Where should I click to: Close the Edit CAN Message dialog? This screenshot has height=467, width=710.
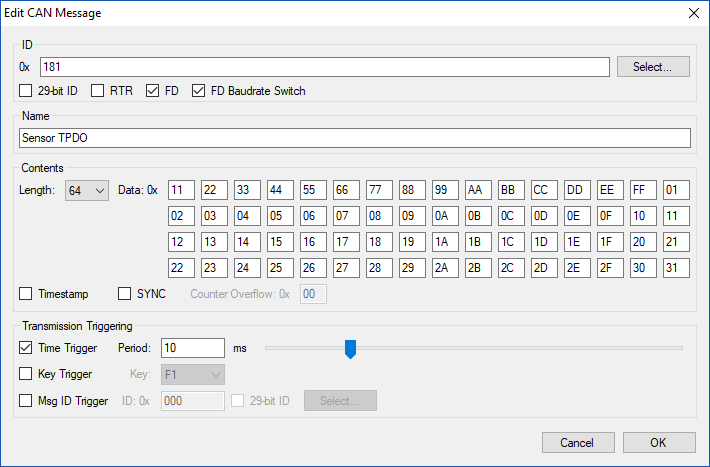tap(693, 13)
